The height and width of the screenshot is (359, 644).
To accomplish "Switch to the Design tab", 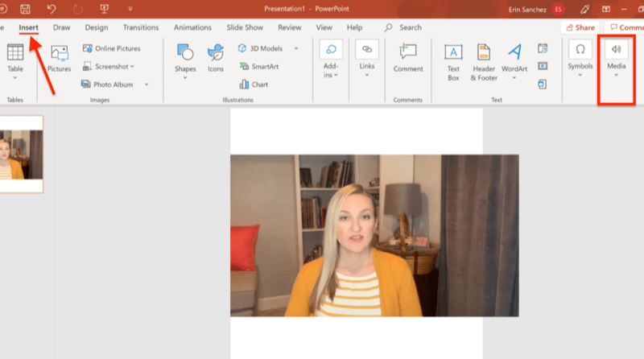I will (x=97, y=27).
